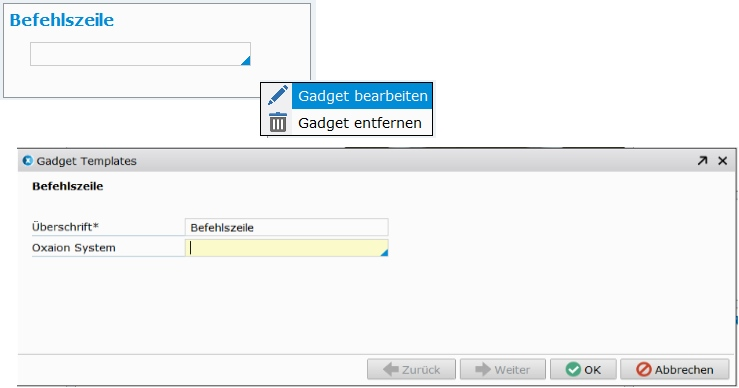
Task: Close the Gadget Templates dialog
Action: click(x=723, y=161)
